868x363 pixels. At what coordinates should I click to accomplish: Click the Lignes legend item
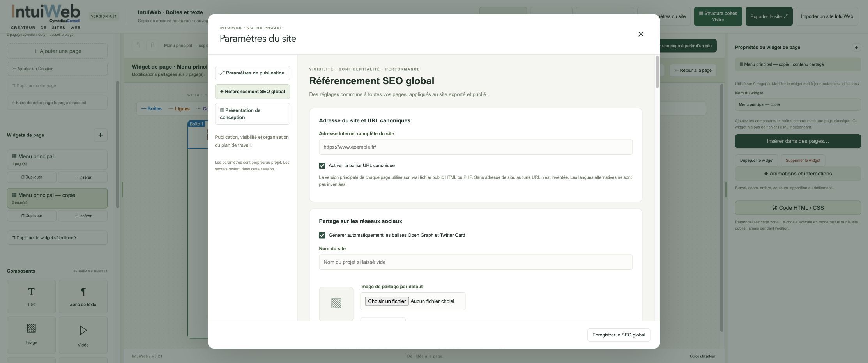click(179, 109)
